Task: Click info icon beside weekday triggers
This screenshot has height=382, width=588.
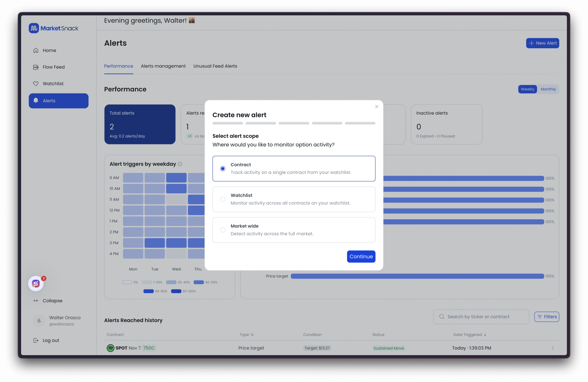Action: pyautogui.click(x=180, y=164)
